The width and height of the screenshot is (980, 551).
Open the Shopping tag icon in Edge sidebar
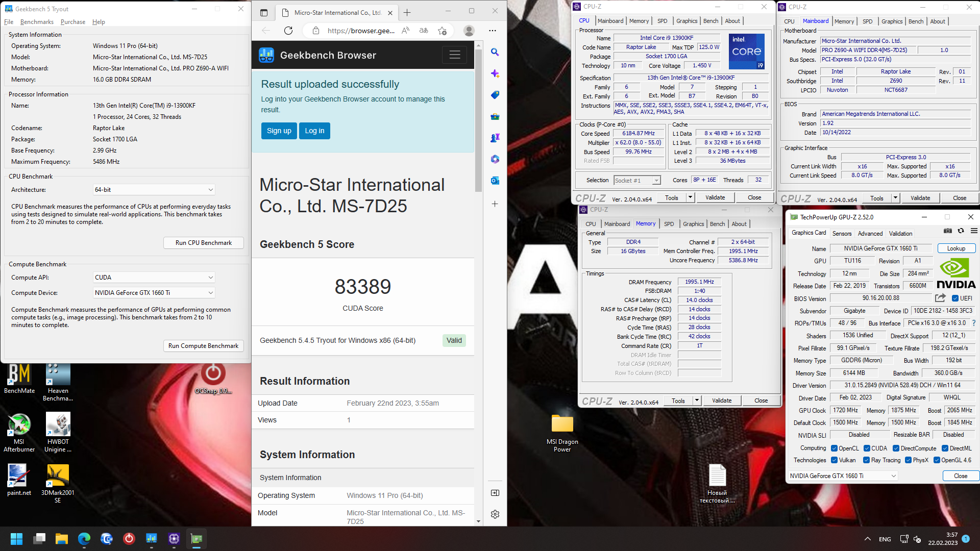495,95
